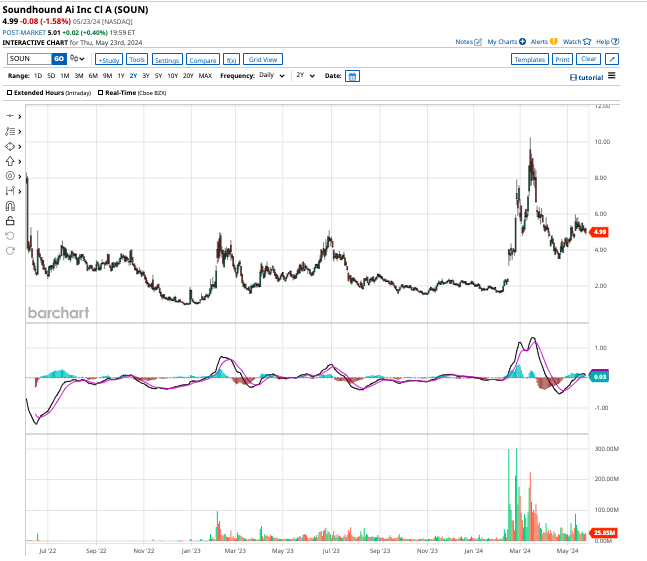Click the undo arrow in left toolbar
The height and width of the screenshot is (561, 647).
pyautogui.click(x=11, y=236)
